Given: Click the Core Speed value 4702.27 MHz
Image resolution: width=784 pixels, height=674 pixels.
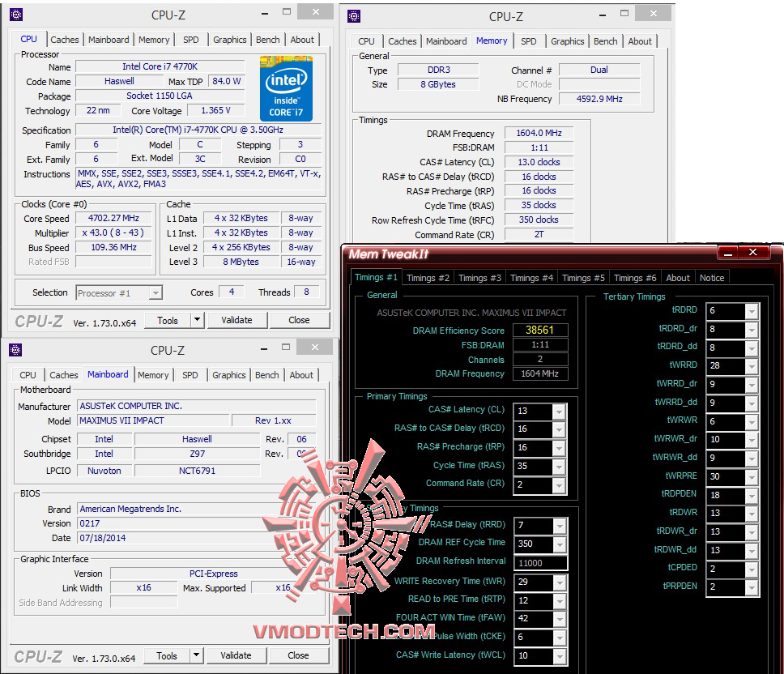Looking at the screenshot, I should [x=113, y=219].
